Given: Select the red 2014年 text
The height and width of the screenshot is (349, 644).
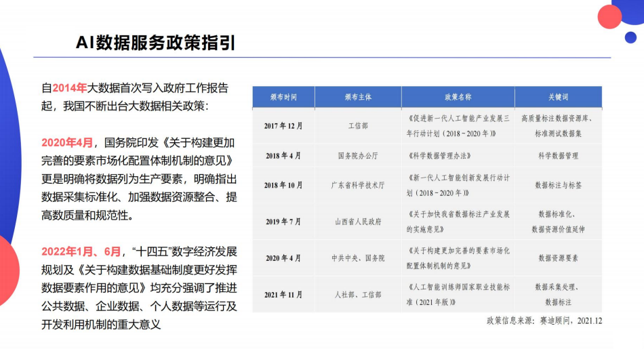Looking at the screenshot, I should [69, 88].
